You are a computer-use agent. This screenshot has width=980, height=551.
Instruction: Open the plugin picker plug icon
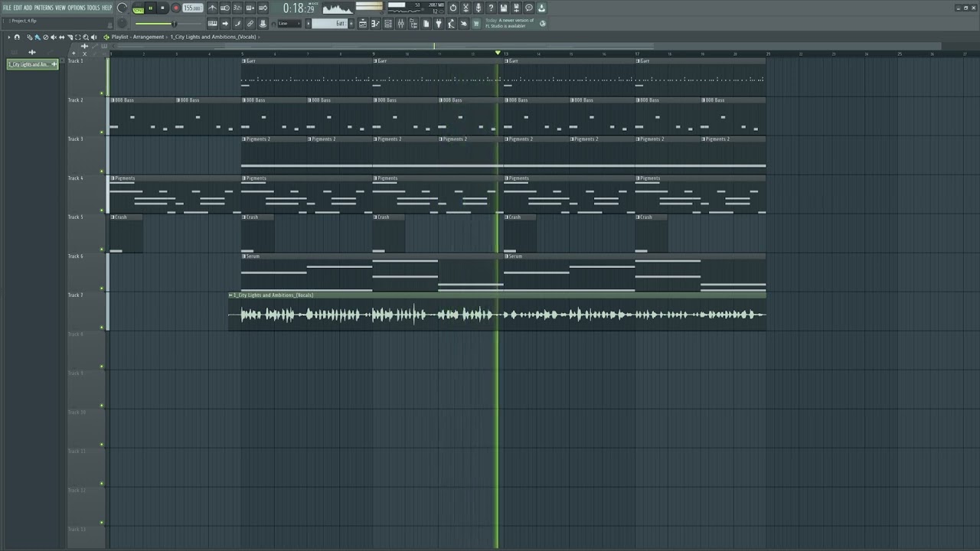pyautogui.click(x=439, y=23)
